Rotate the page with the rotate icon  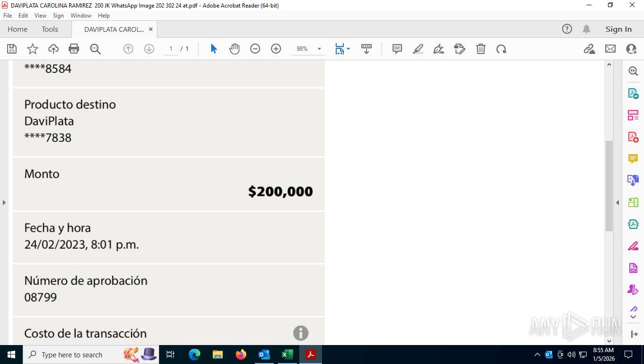[x=501, y=49]
